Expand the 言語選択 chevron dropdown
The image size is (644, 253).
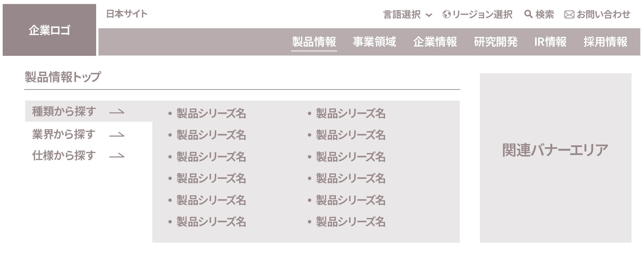tap(429, 15)
